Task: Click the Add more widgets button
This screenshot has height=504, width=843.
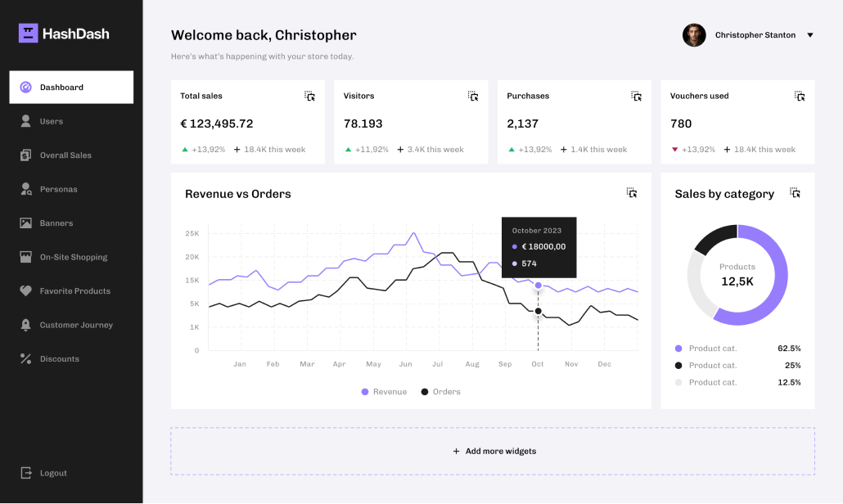Action: [x=493, y=451]
